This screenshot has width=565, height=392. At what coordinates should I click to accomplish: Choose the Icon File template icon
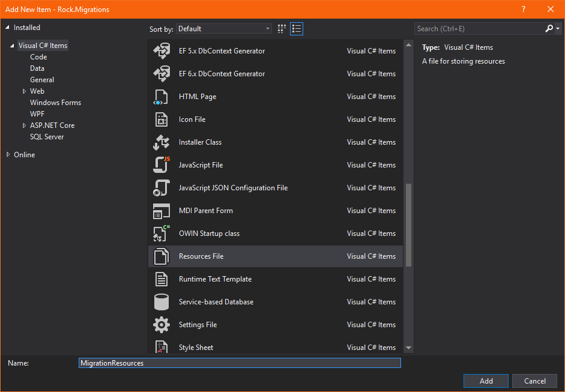[161, 119]
